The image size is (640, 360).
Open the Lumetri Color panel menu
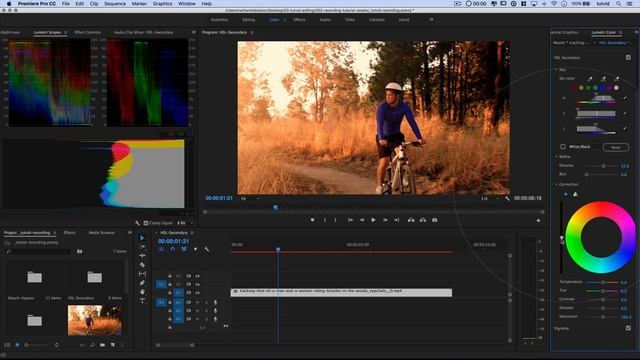[x=621, y=32]
